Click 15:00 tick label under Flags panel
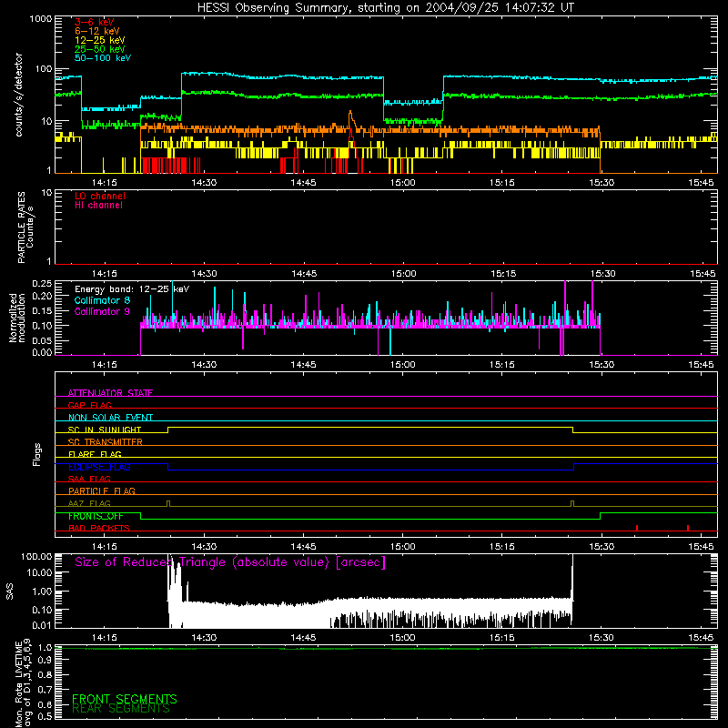728x728 pixels. [402, 547]
